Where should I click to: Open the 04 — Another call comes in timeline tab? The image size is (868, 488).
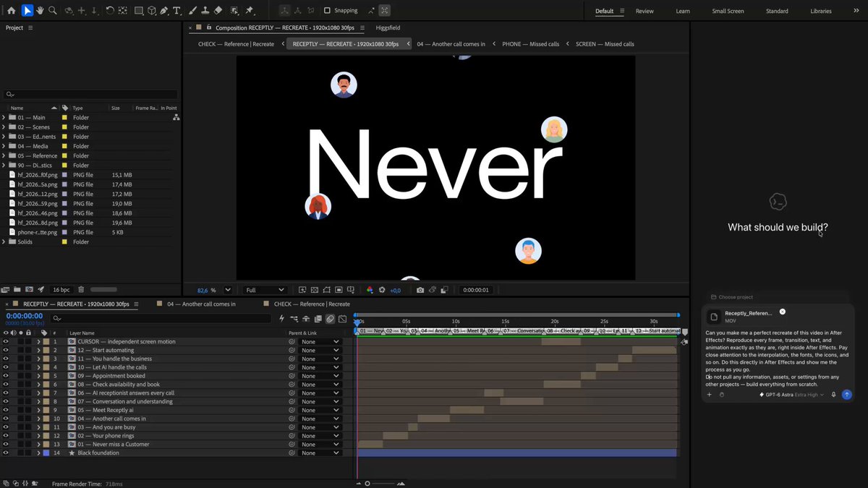pyautogui.click(x=201, y=304)
